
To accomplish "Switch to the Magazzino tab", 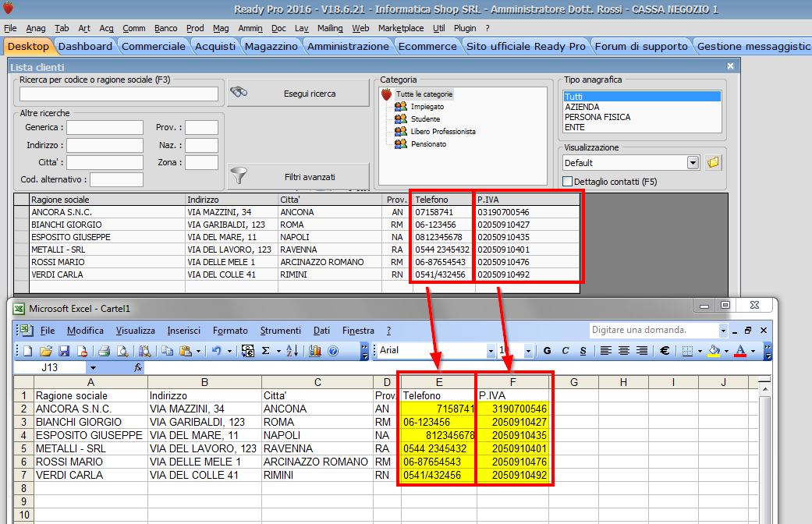I will pos(271,47).
